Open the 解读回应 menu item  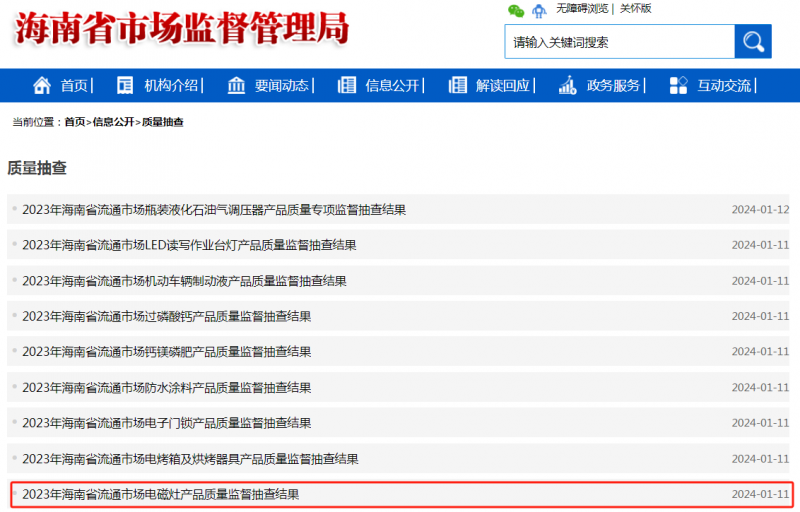(x=503, y=86)
